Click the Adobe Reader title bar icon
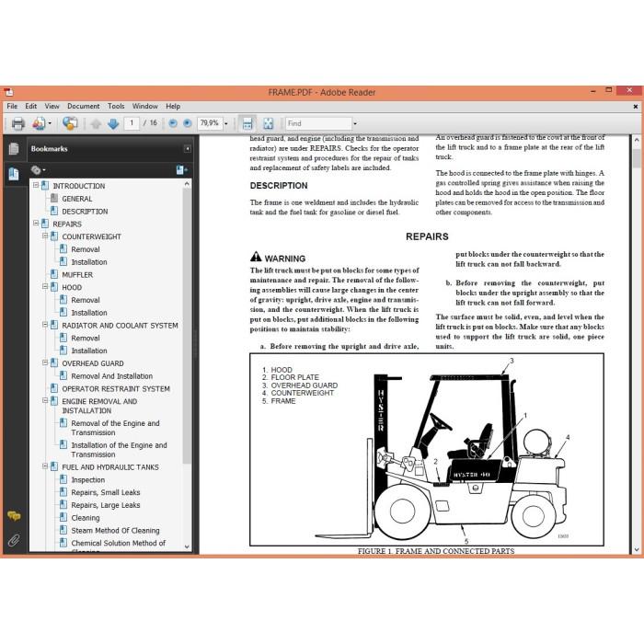Image resolution: width=644 pixels, height=644 pixels. click(x=8, y=92)
